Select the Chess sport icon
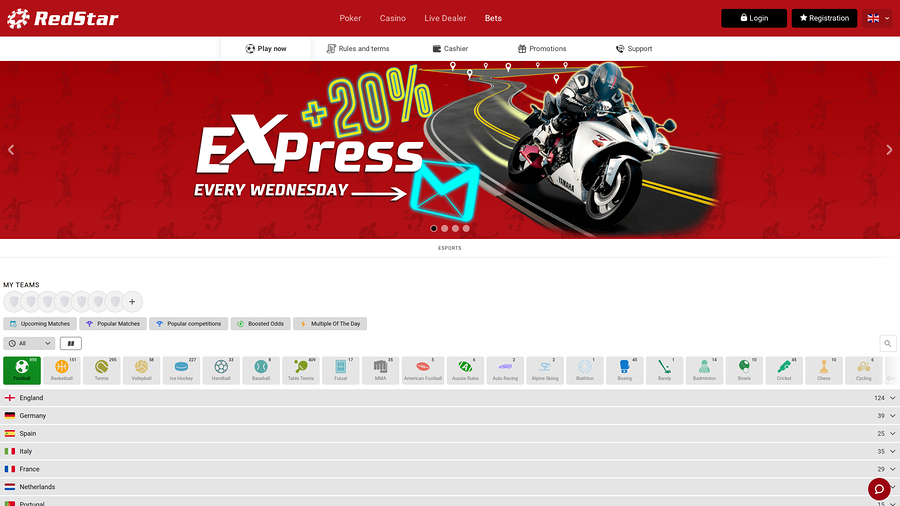 (x=824, y=370)
